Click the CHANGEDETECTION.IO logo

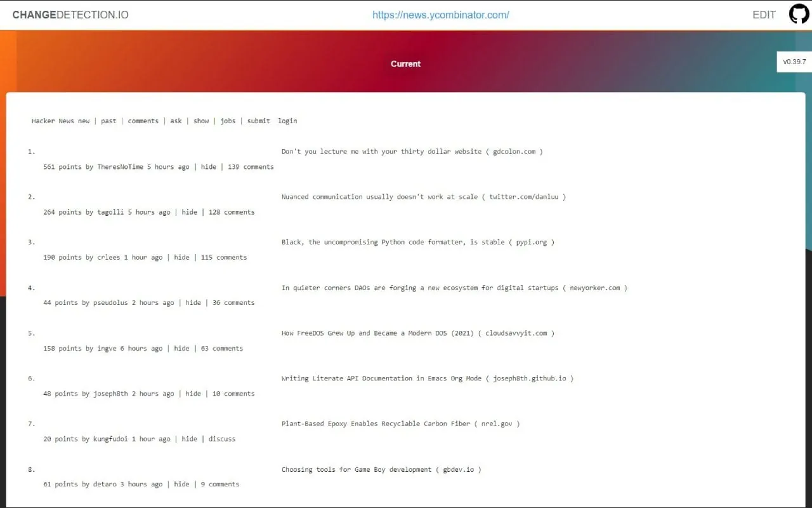pyautogui.click(x=70, y=15)
